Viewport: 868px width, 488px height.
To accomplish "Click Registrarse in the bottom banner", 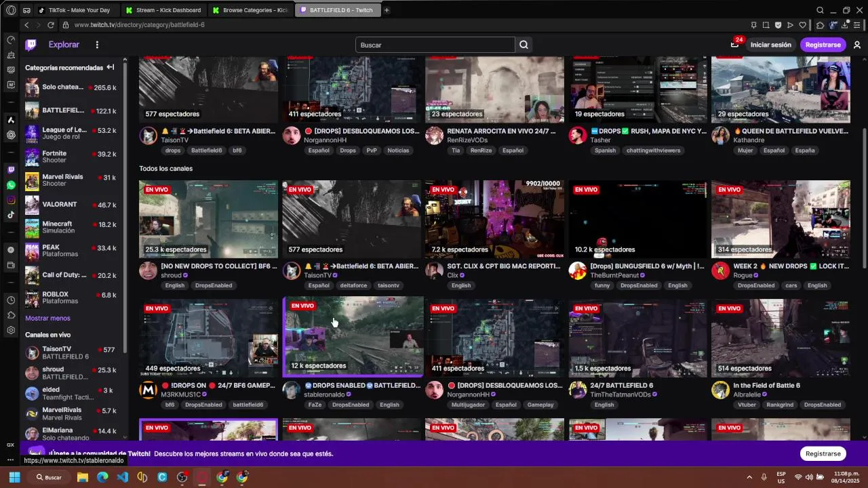I will pyautogui.click(x=823, y=453).
